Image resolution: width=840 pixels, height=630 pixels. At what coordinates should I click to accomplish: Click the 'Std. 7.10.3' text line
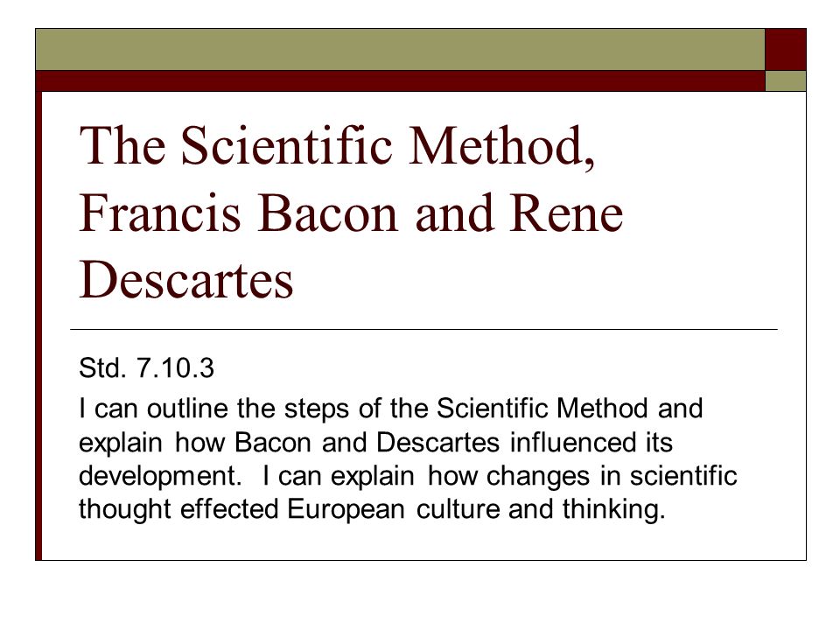click(x=146, y=368)
